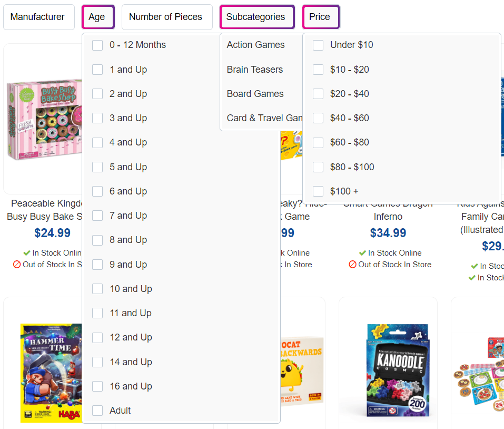This screenshot has width=504, height=429.
Task: Open the Manufacturer filter dropdown
Action: [x=38, y=16]
